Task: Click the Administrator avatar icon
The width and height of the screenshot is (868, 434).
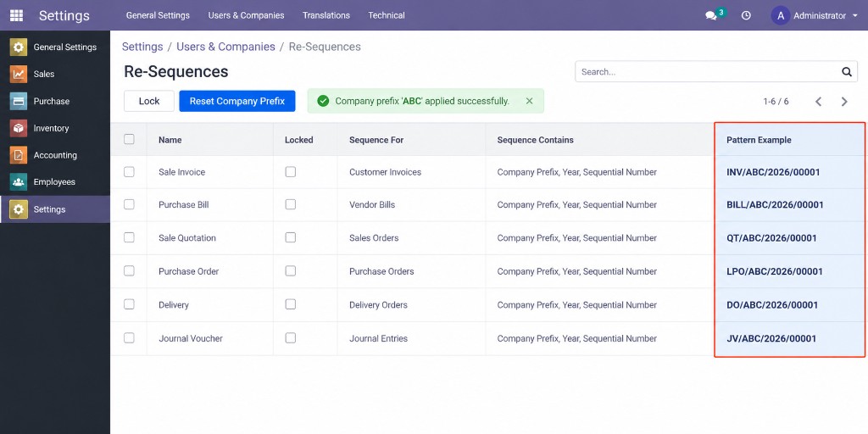Action: point(781,15)
